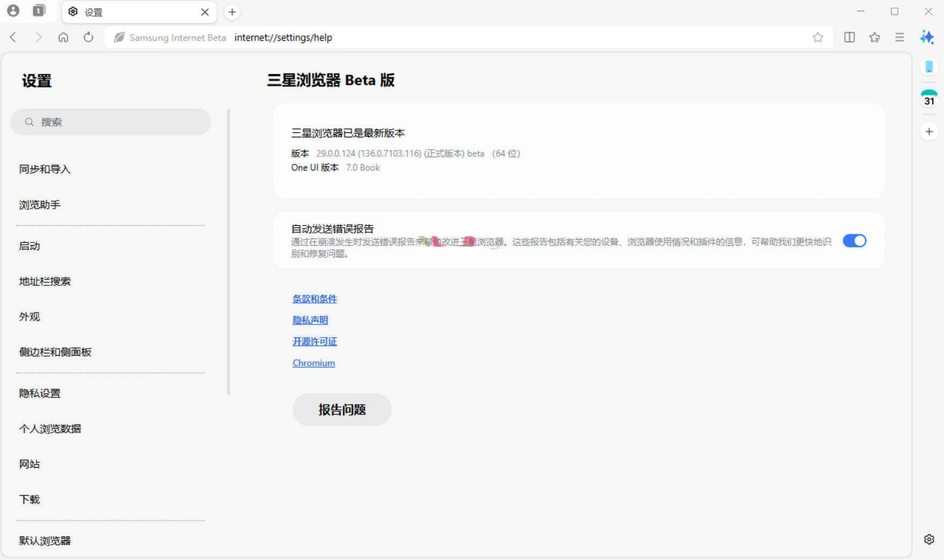The image size is (944, 560).
Task: Click the settings gear at bottom right
Action: 929,538
